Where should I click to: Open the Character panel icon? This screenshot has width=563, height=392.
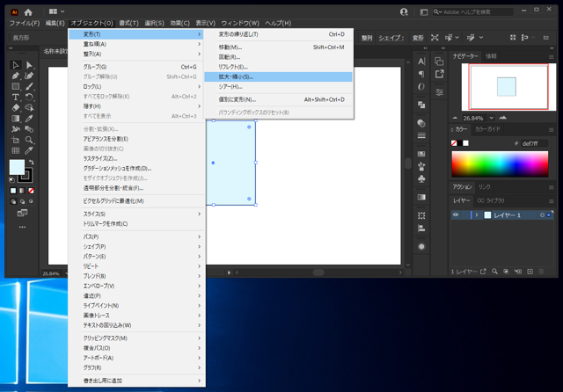pyautogui.click(x=421, y=62)
